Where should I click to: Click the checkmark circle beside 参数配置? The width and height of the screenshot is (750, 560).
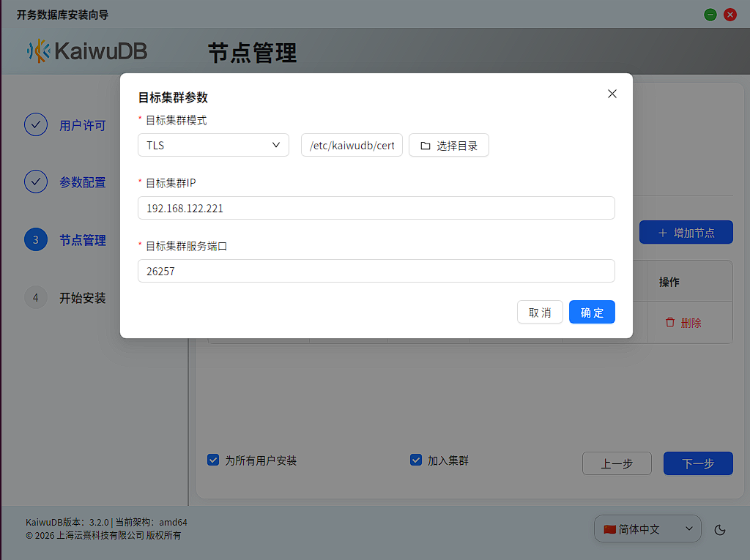(x=36, y=182)
